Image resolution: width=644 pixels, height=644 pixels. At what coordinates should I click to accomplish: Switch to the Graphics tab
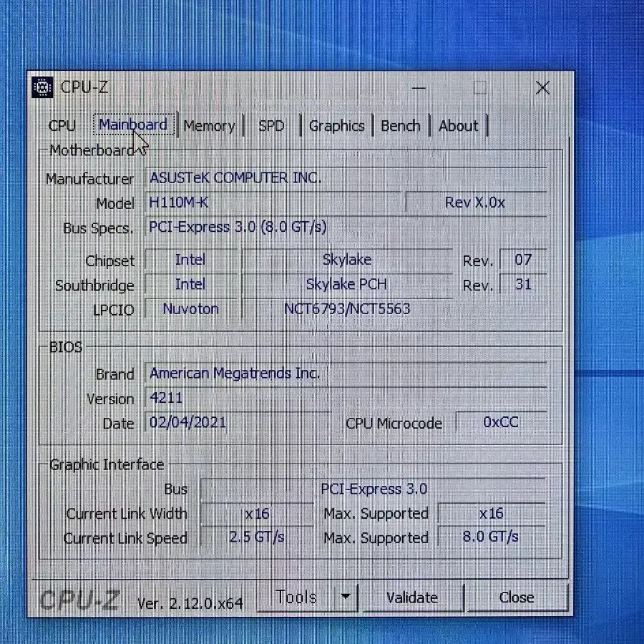(336, 126)
